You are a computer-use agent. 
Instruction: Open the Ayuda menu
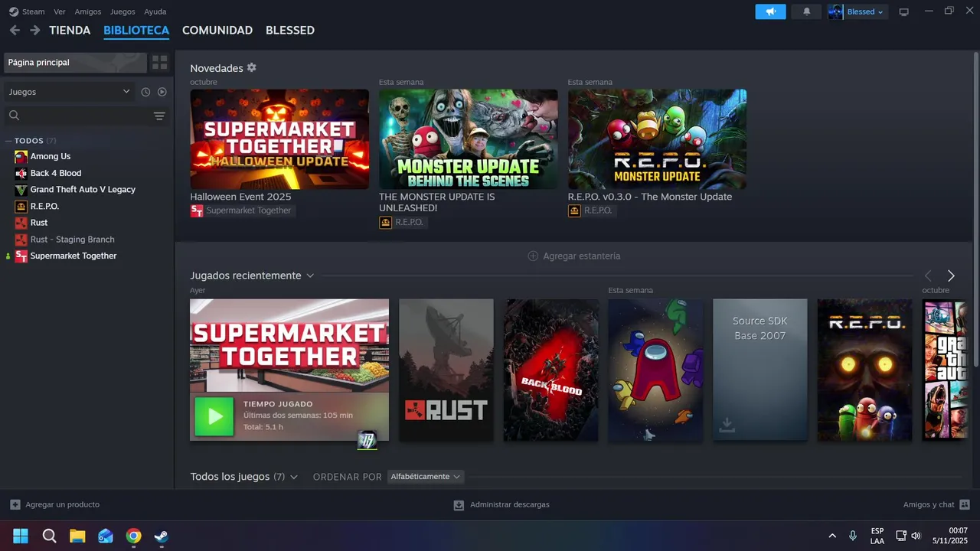(155, 11)
